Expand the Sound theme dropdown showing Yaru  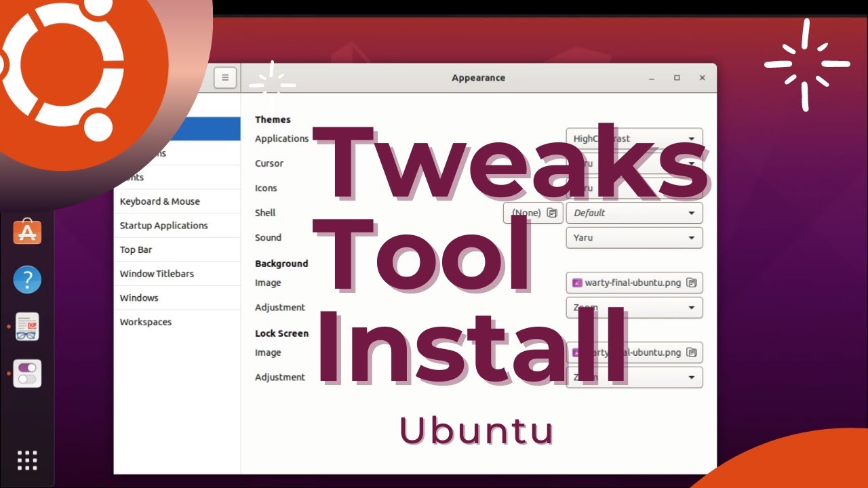[x=634, y=238]
